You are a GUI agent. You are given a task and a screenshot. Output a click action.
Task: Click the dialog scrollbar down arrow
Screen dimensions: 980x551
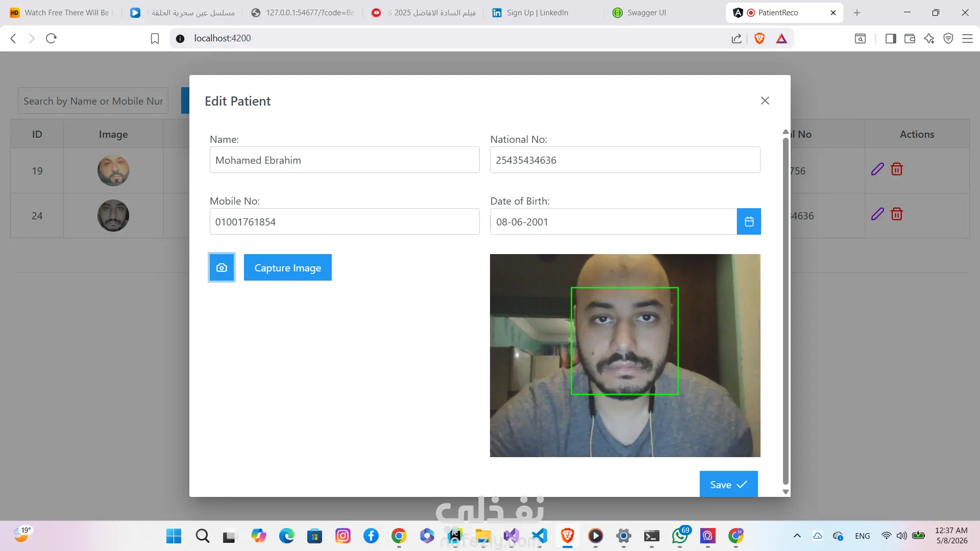pos(786,492)
